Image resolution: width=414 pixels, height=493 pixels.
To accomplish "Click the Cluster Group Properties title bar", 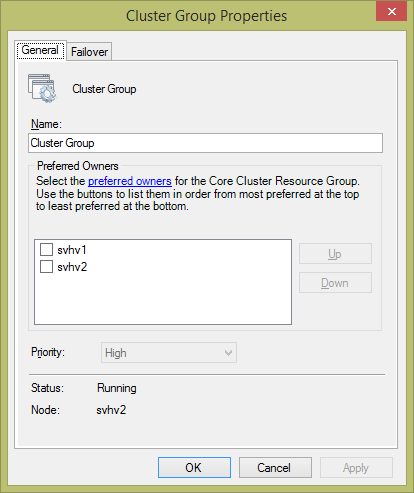I will (206, 16).
